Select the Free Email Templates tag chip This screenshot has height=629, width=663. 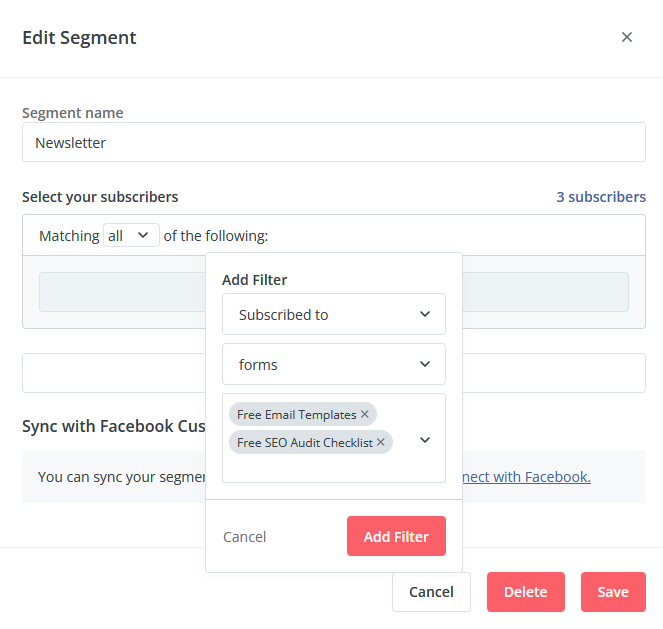(x=297, y=414)
